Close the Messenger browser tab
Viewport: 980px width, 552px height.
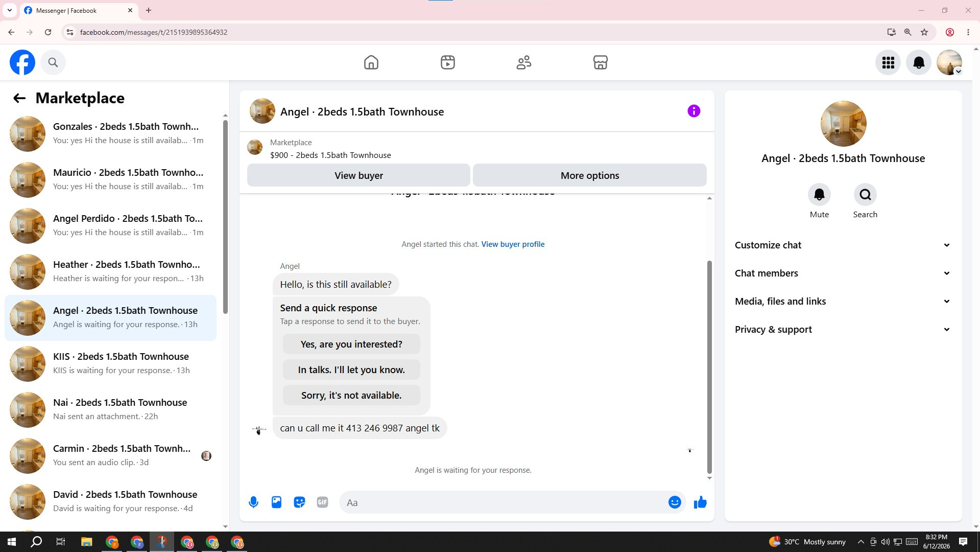[x=130, y=10]
